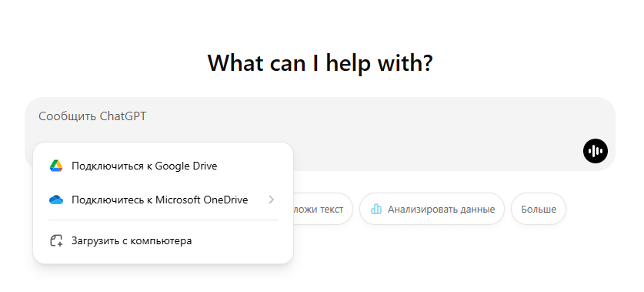Click the upload-from-computer file icon
This screenshot has height=292, width=644.
pyautogui.click(x=56, y=240)
